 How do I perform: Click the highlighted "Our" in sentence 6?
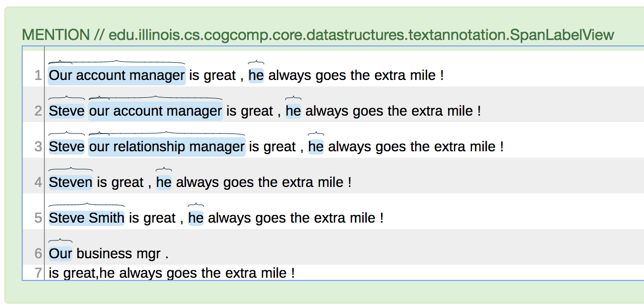click(60, 254)
